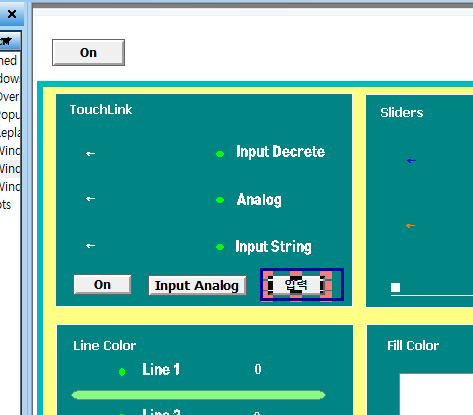Click green dot beside Input String
The height and width of the screenshot is (415, 473).
coord(220,247)
